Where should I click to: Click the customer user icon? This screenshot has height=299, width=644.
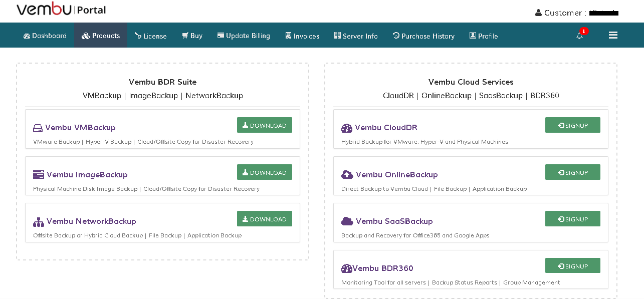(538, 13)
